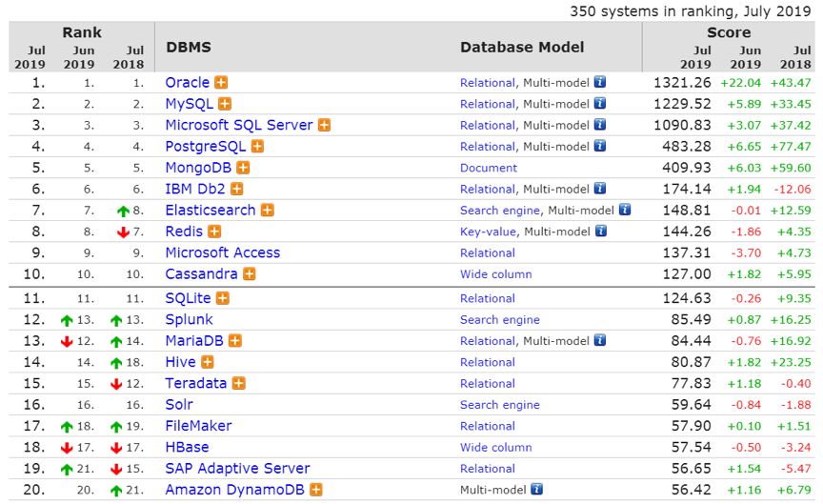Click the Splunk DBMS link

tap(189, 319)
